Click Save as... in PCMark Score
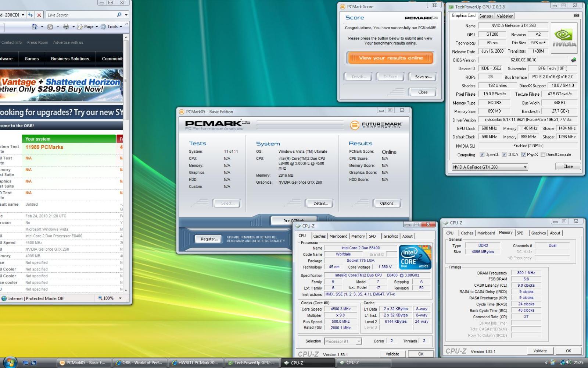588x368 pixels. click(x=423, y=77)
